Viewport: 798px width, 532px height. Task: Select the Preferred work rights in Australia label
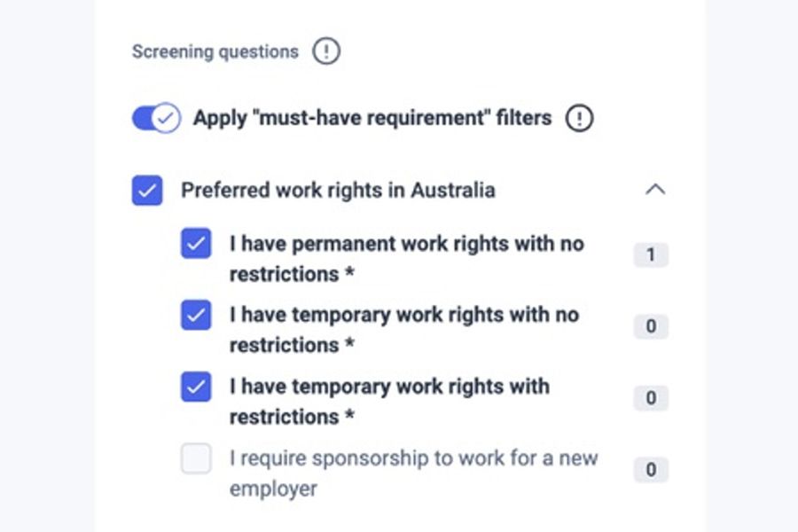click(338, 190)
